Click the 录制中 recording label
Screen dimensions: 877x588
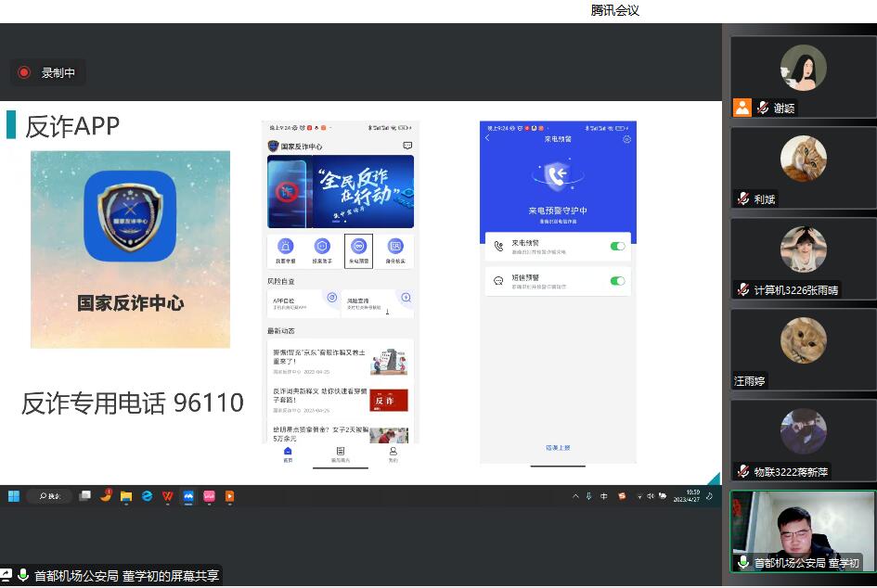click(x=58, y=72)
